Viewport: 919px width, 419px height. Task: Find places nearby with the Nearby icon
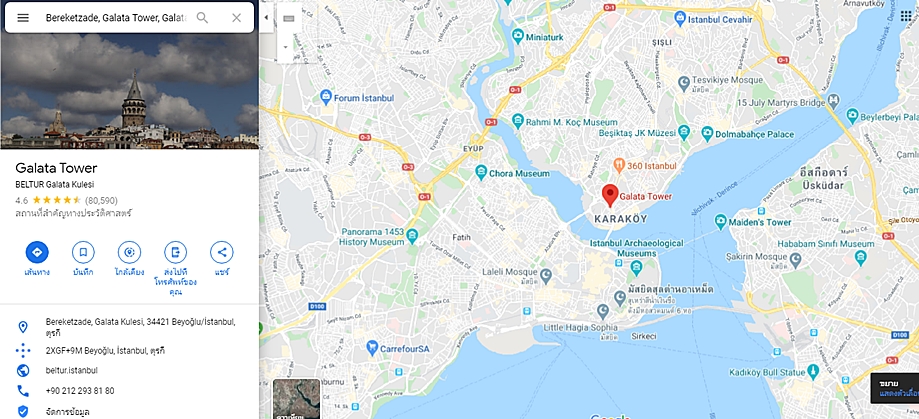(130, 252)
